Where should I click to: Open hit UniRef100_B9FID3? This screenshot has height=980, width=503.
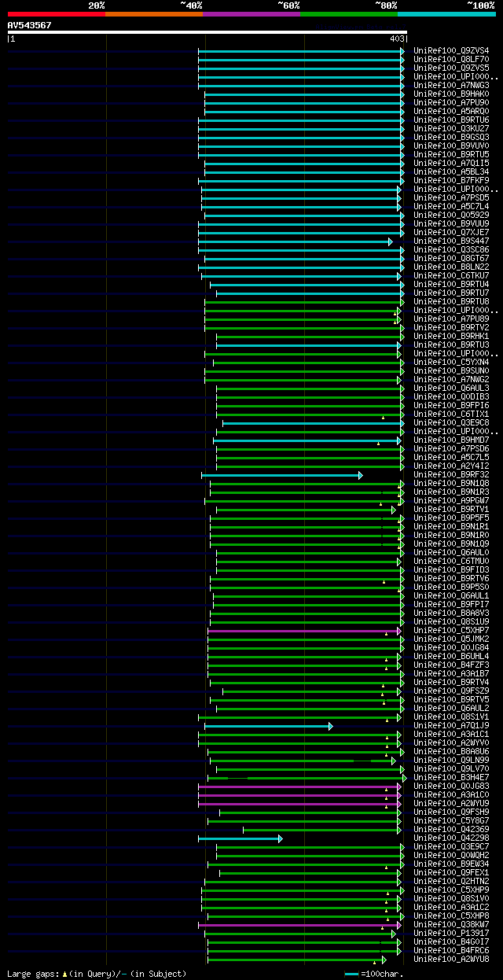pos(451,569)
